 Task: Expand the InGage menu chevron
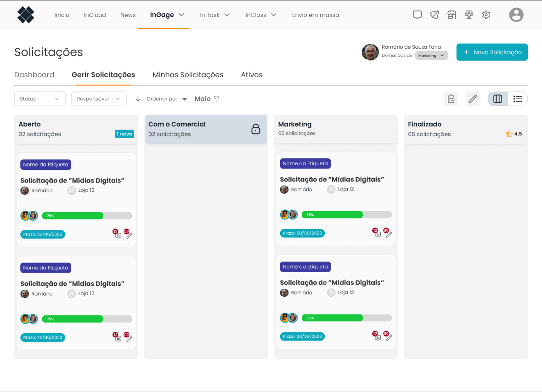181,15
